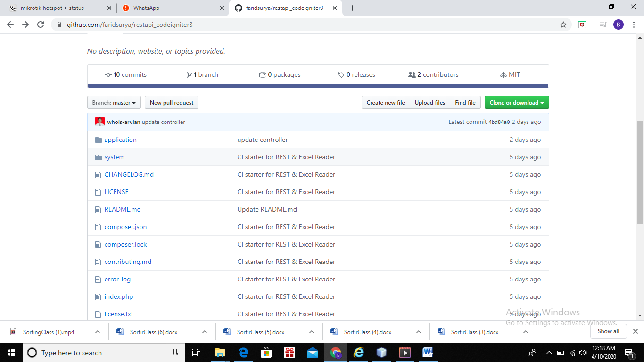Image resolution: width=644 pixels, height=362 pixels.
Task: Go forward to the next page
Action: point(25,25)
